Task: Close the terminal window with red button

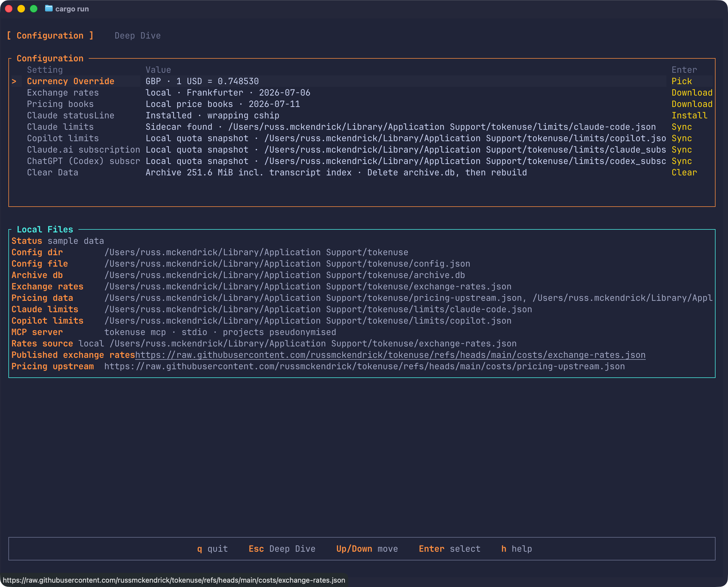Action: click(x=9, y=9)
